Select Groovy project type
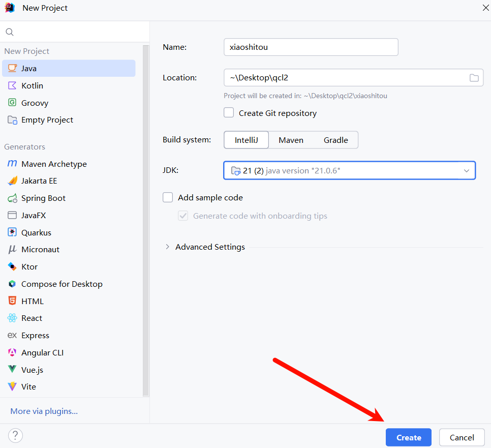 (69, 103)
